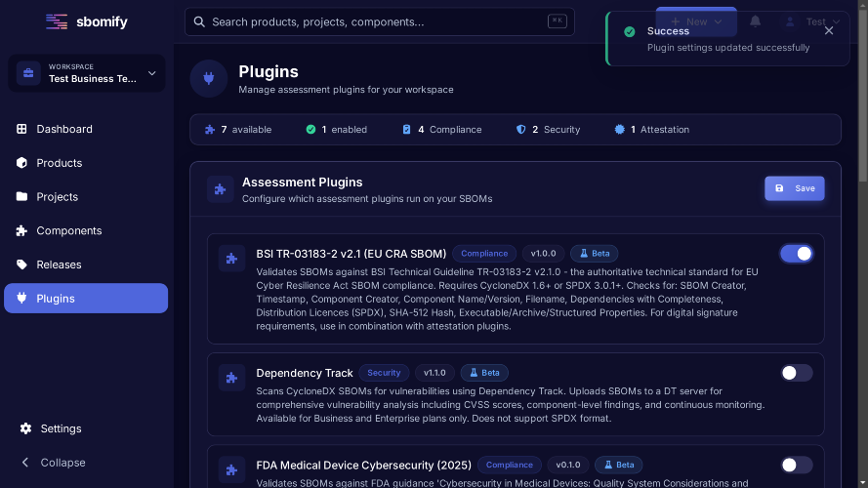
Task: Click the search magnifier icon
Action: coord(199,21)
